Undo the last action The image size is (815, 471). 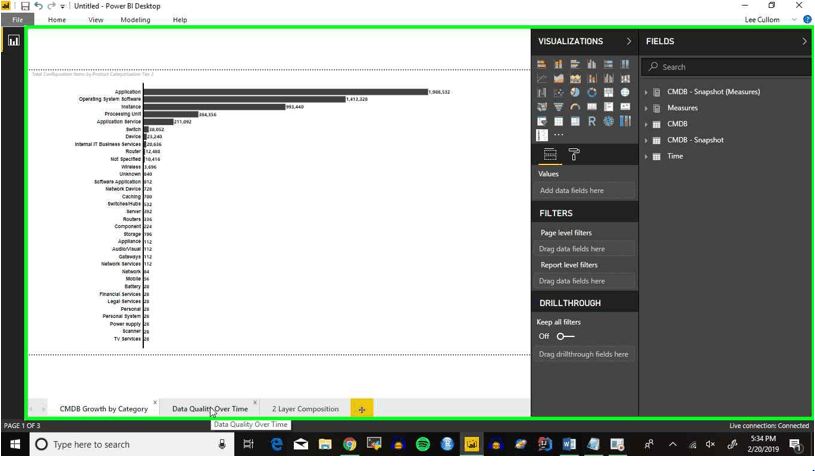click(x=38, y=6)
